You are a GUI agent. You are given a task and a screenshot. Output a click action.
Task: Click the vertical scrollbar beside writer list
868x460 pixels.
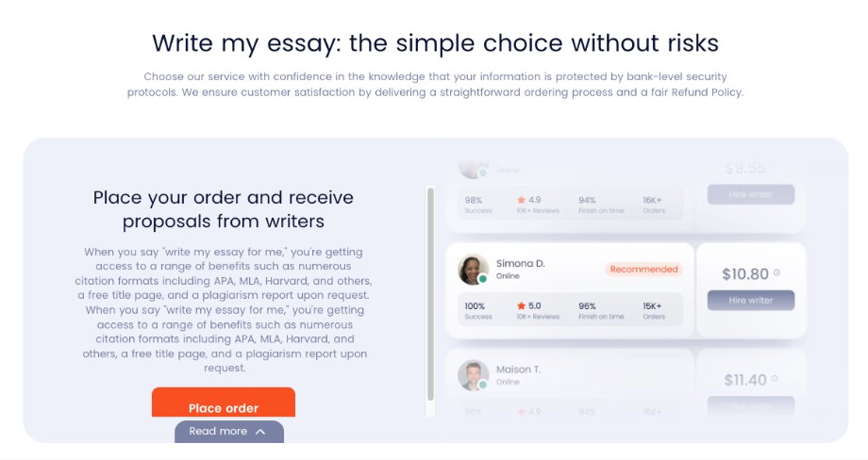point(430,293)
